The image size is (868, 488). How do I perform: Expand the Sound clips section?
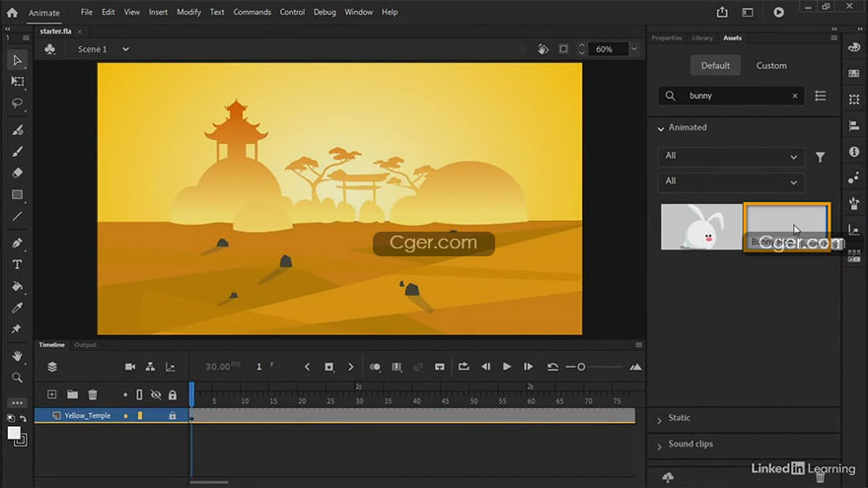click(x=659, y=446)
